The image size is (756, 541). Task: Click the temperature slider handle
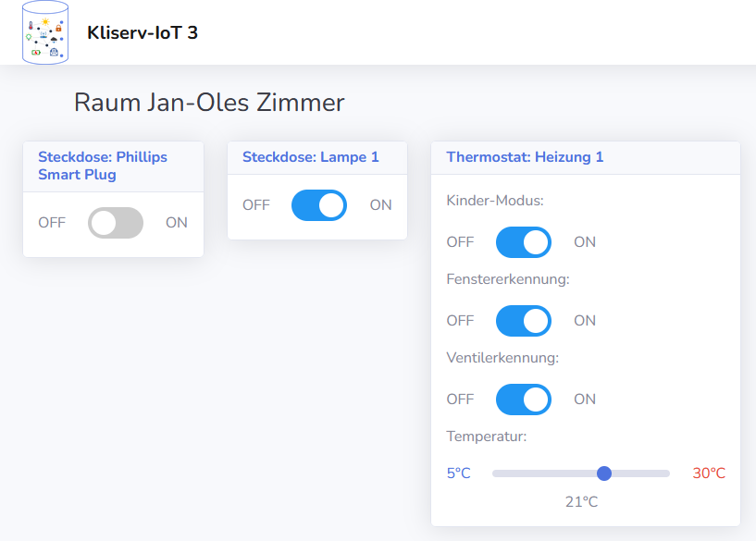[604, 473]
